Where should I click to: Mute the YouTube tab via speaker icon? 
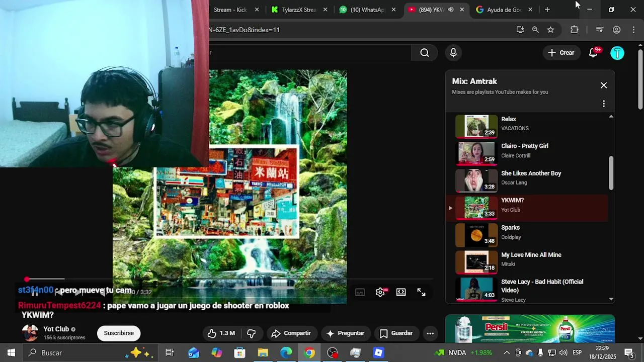(450, 10)
